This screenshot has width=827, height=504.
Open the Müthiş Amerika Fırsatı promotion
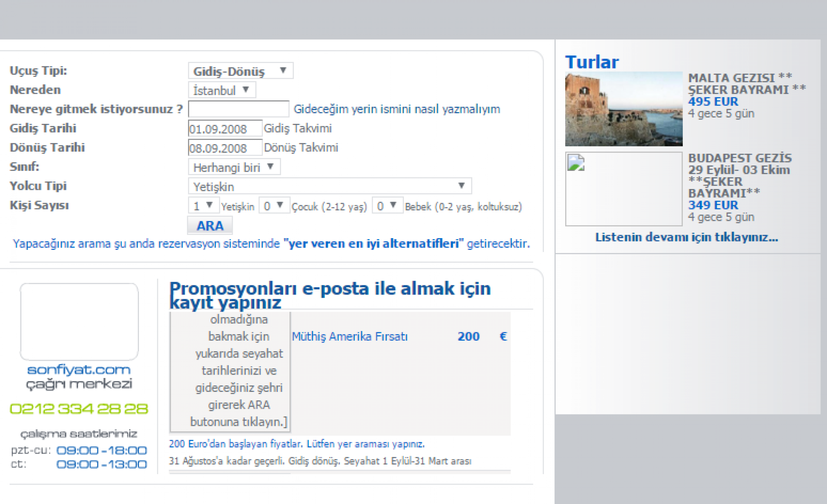350,337
